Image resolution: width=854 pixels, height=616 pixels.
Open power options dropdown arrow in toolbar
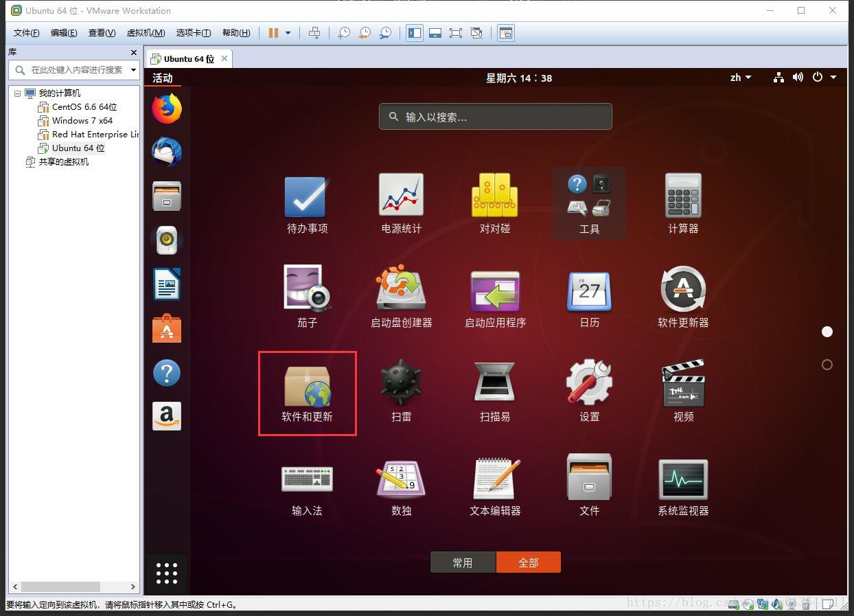(288, 33)
